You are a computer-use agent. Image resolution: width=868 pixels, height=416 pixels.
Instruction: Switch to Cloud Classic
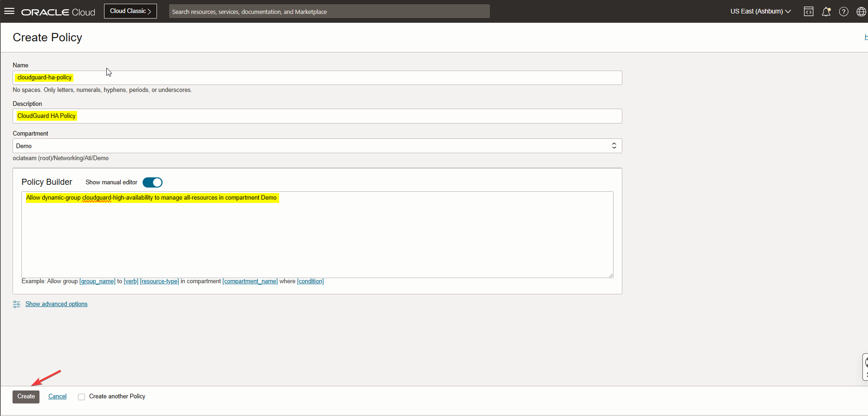[x=130, y=11]
